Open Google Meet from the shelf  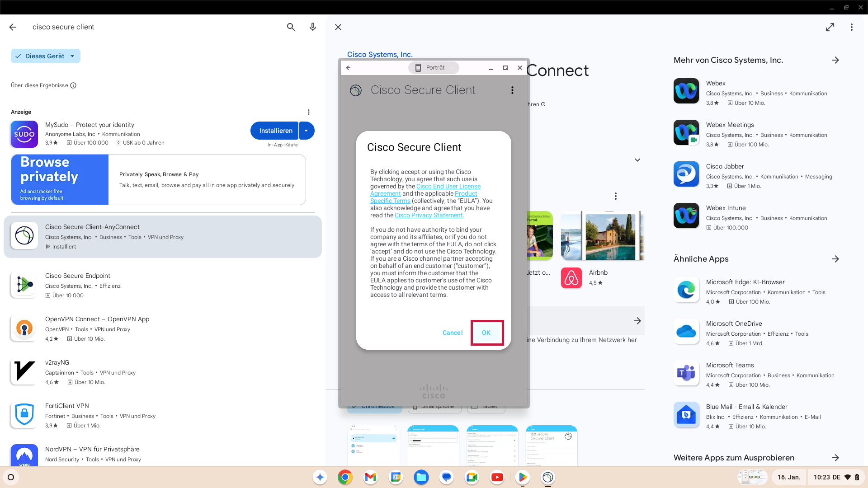[x=472, y=477]
